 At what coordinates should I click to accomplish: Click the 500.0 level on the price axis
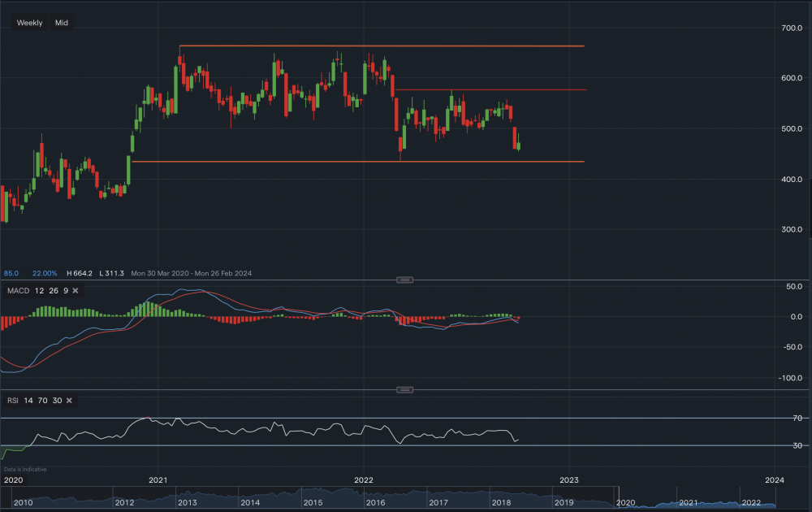[x=791, y=128]
